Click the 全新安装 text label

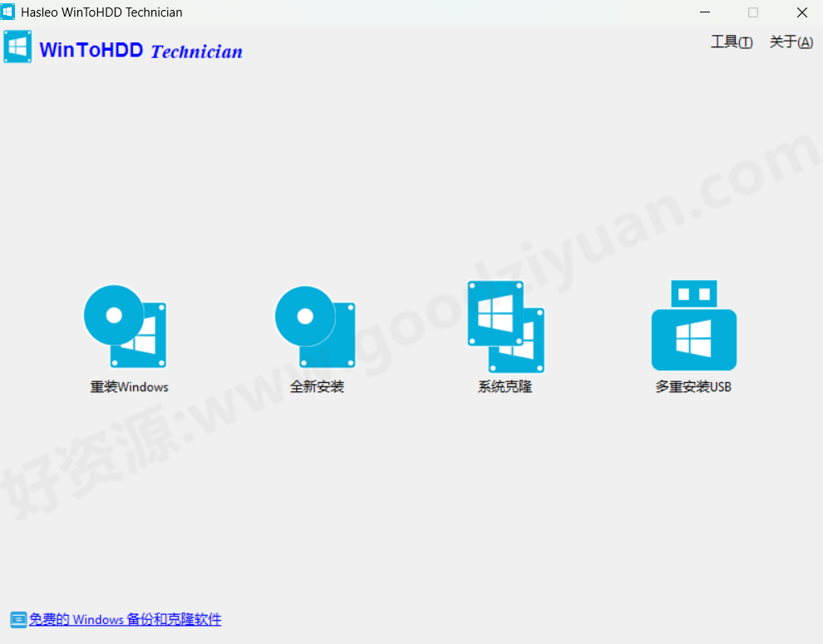click(x=315, y=386)
